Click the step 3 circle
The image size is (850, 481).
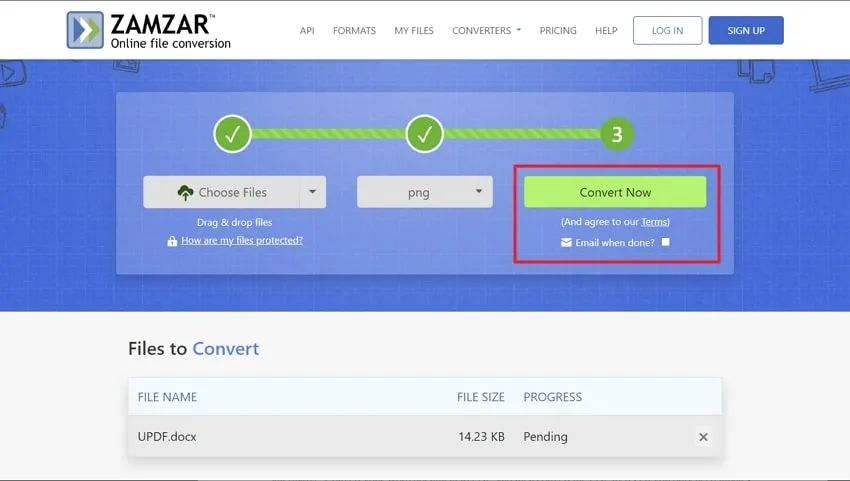[617, 134]
